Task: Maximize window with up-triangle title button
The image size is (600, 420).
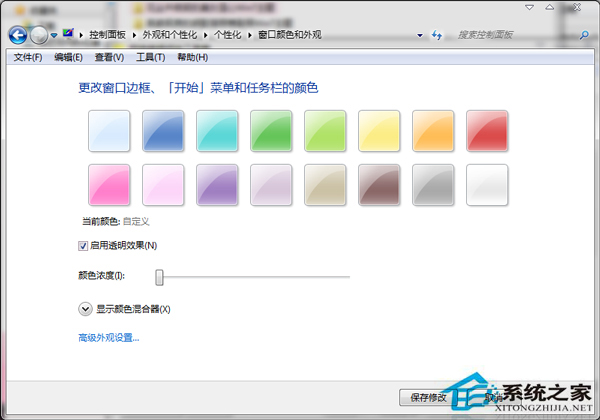Action: (549, 7)
